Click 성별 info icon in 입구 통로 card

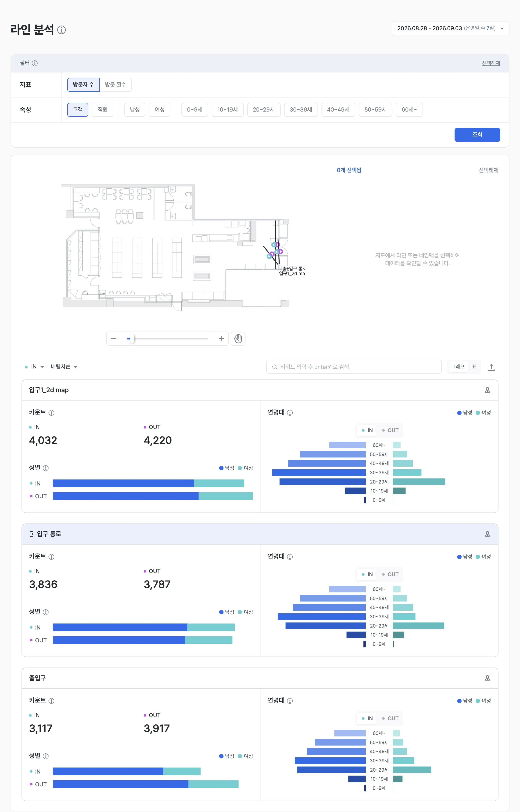coord(46,612)
